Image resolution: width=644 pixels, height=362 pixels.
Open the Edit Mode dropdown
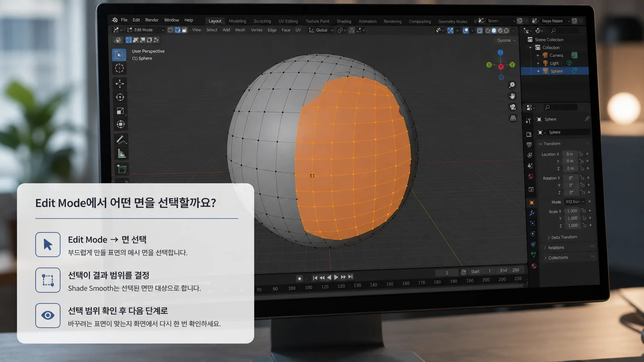click(x=145, y=30)
